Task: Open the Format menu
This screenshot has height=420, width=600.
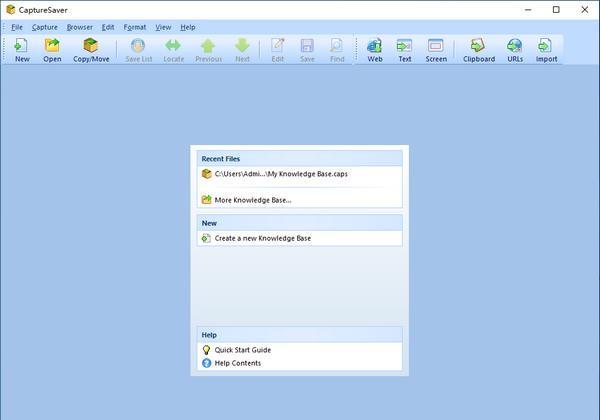Action: (x=135, y=27)
